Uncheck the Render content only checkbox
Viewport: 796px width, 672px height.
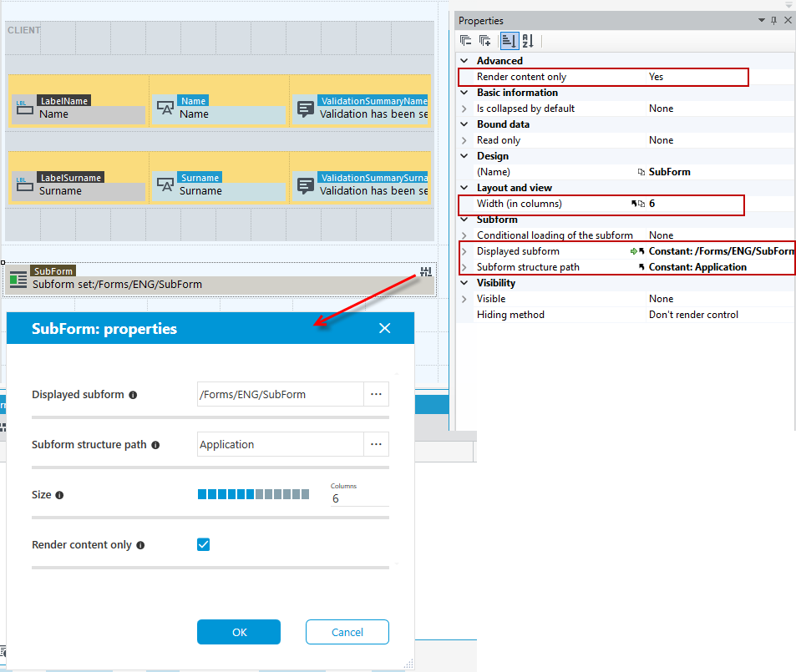(x=204, y=544)
